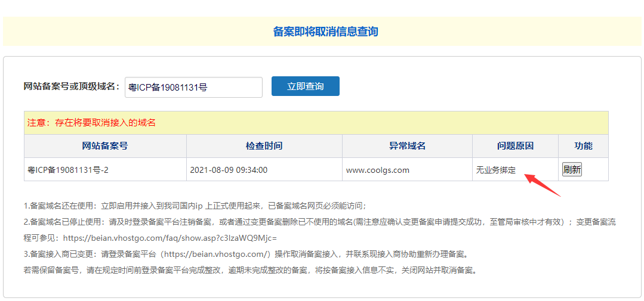Select the page title 备案即将取消信息查询
This screenshot has width=644, height=301.
click(x=325, y=32)
